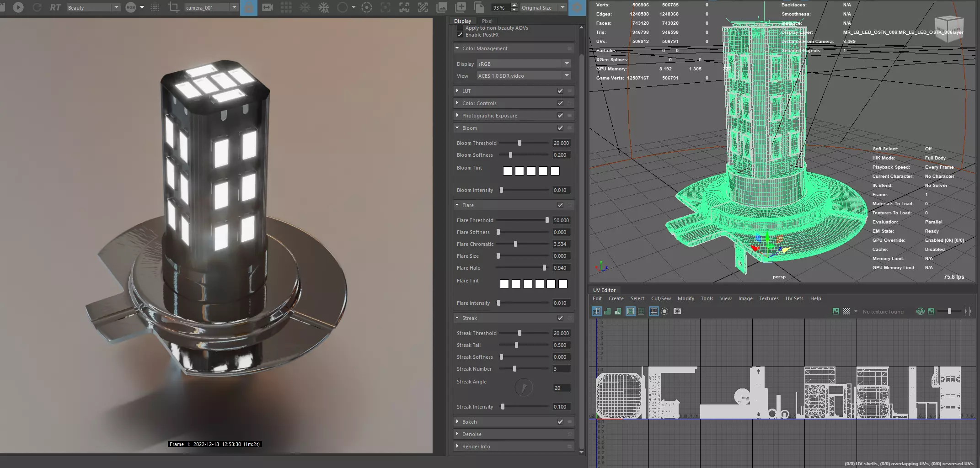Toggle the LUT section checkbox
This screenshot has width=980, height=468.
pyautogui.click(x=560, y=91)
